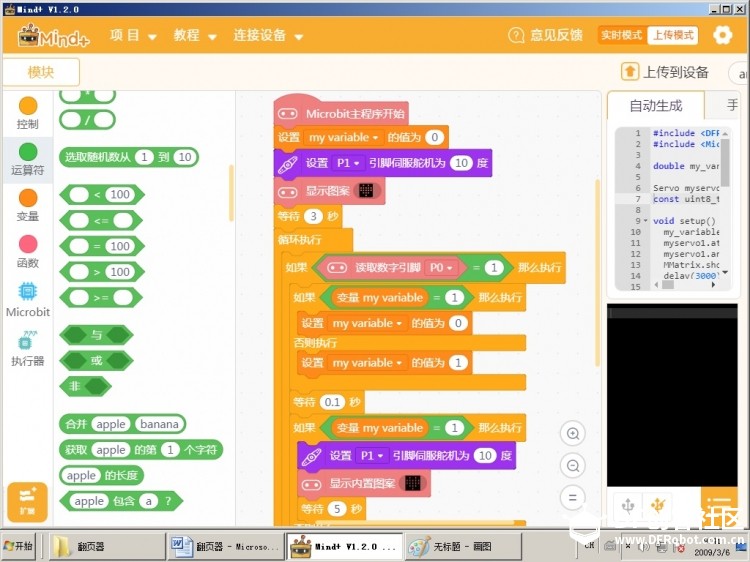The image size is (750, 562).
Task: Open P1 dropdown on lower servo block
Action: (x=372, y=456)
